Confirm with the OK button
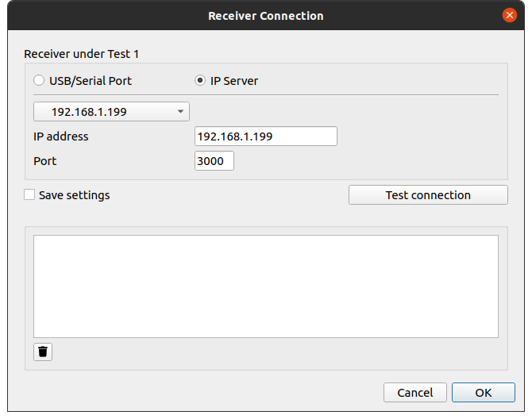 pyautogui.click(x=483, y=392)
